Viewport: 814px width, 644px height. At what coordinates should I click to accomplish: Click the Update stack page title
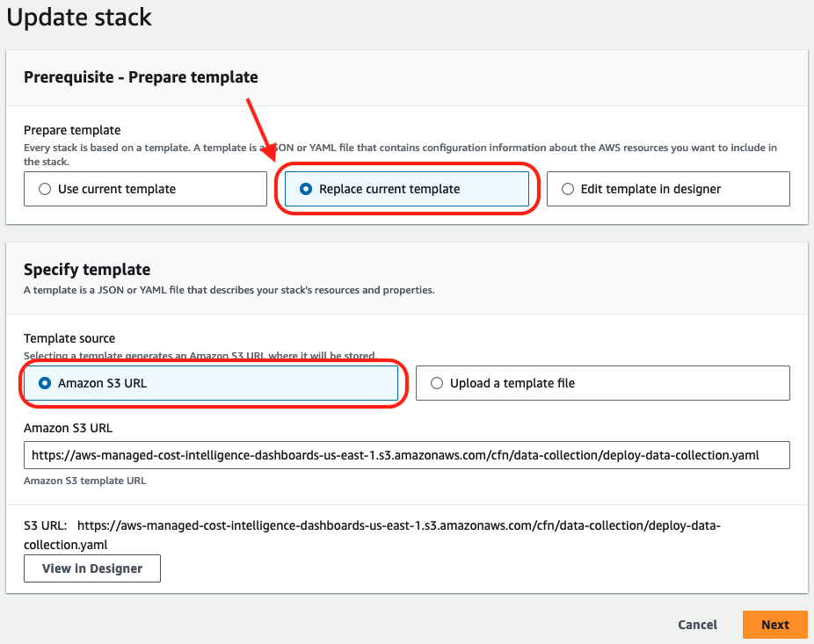point(78,17)
